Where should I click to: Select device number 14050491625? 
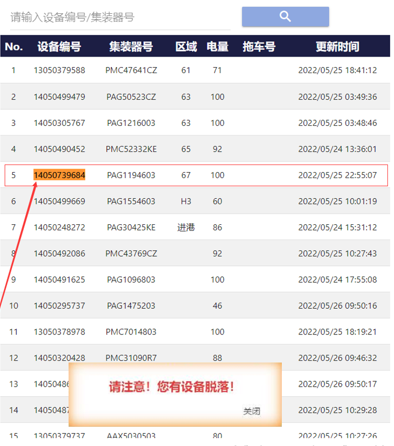pyautogui.click(x=59, y=280)
